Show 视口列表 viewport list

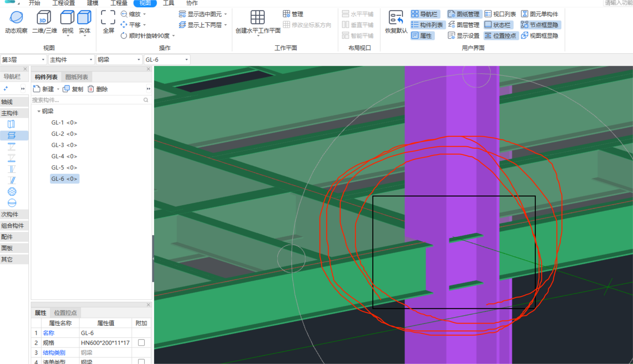tap(500, 14)
